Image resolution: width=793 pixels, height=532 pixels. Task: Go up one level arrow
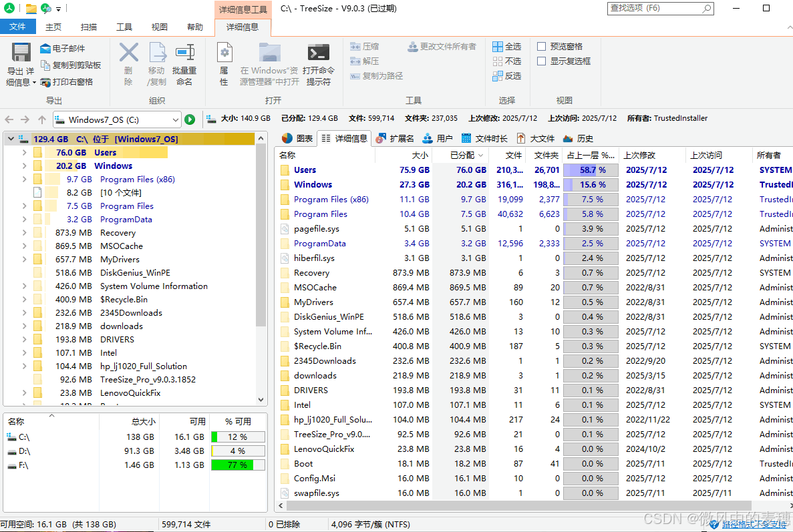pyautogui.click(x=42, y=119)
